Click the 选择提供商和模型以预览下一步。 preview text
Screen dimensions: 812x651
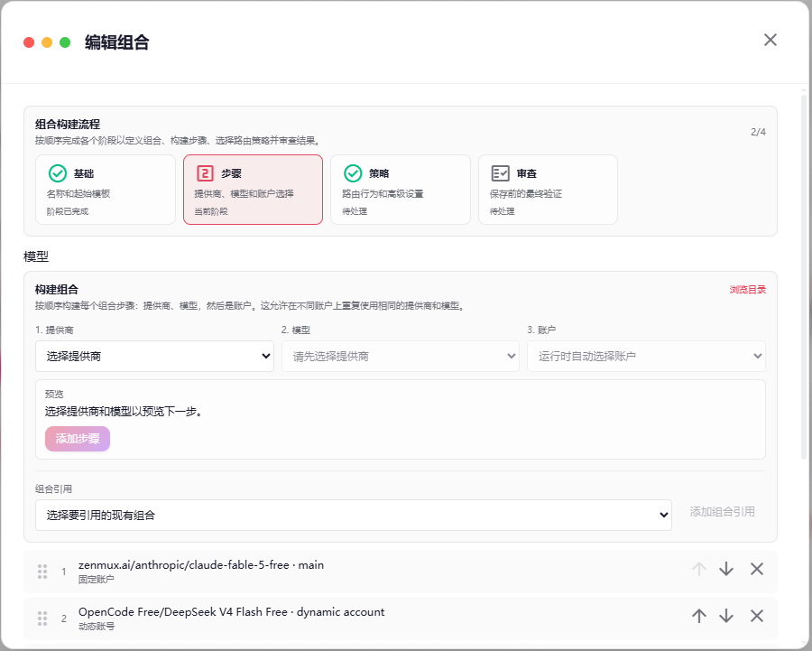coord(124,412)
